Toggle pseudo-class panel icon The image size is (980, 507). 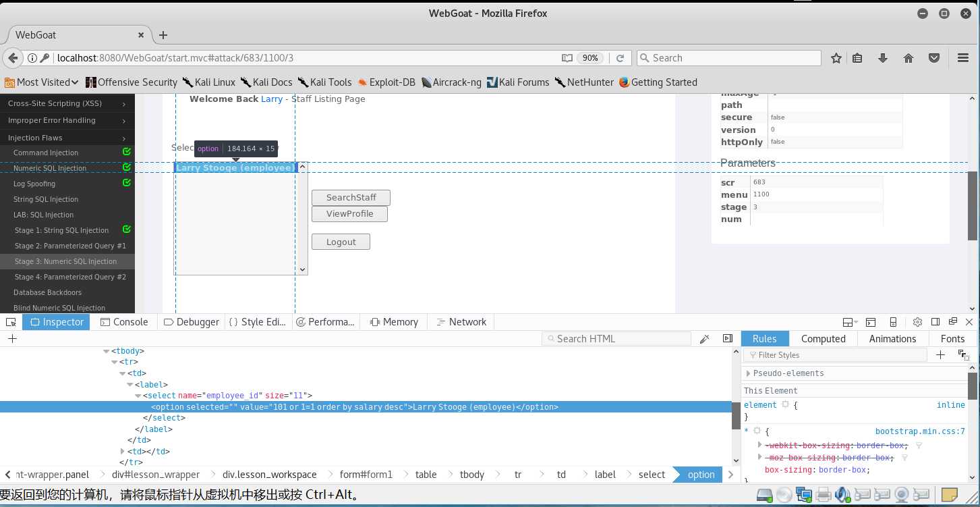coord(963,355)
